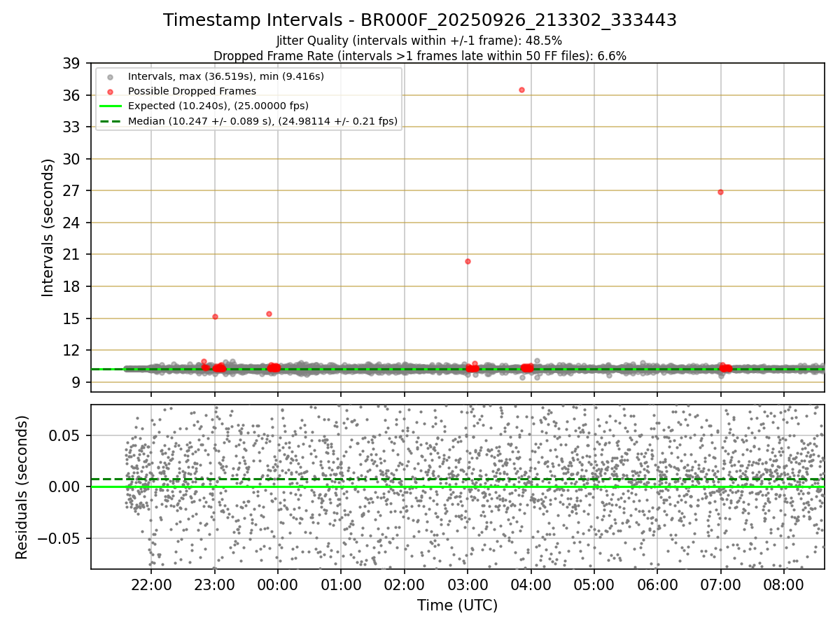This screenshot has height=630, width=840.
Task: Click the x-axis tick label '06:00'
Action: tap(657, 584)
